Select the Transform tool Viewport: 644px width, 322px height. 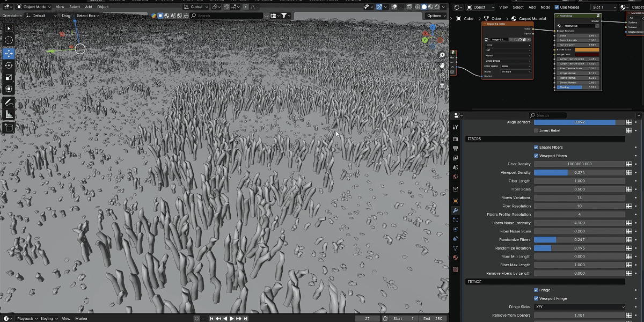pos(9,89)
